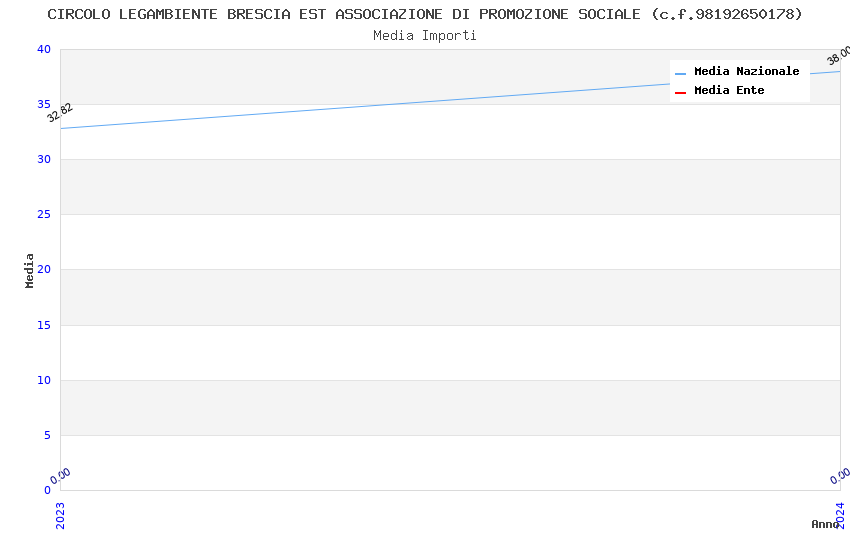Click the y-axis value 0
This screenshot has height=550, width=850.
point(48,490)
